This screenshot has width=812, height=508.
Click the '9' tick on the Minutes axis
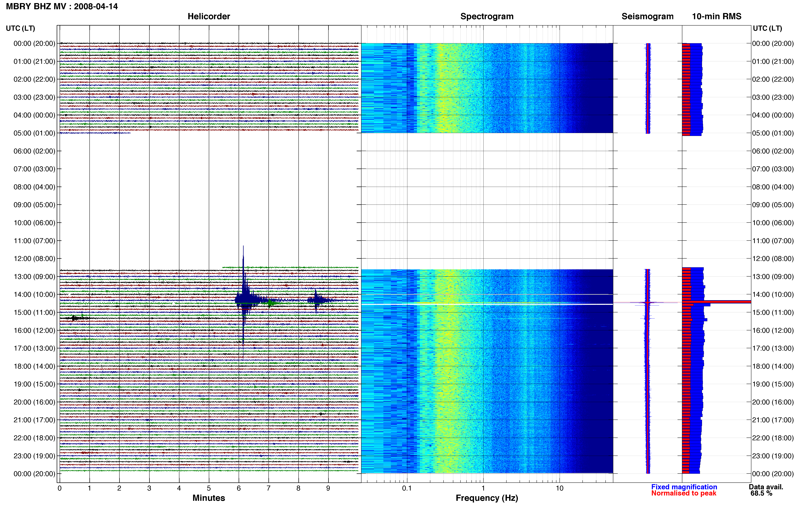(x=328, y=488)
